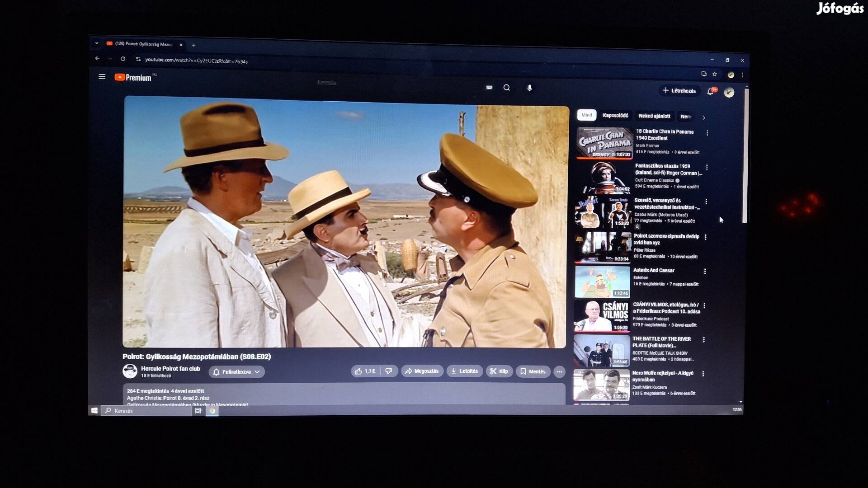Open options for Asterix And Caesar video
This screenshot has width=868, height=488.
click(705, 272)
